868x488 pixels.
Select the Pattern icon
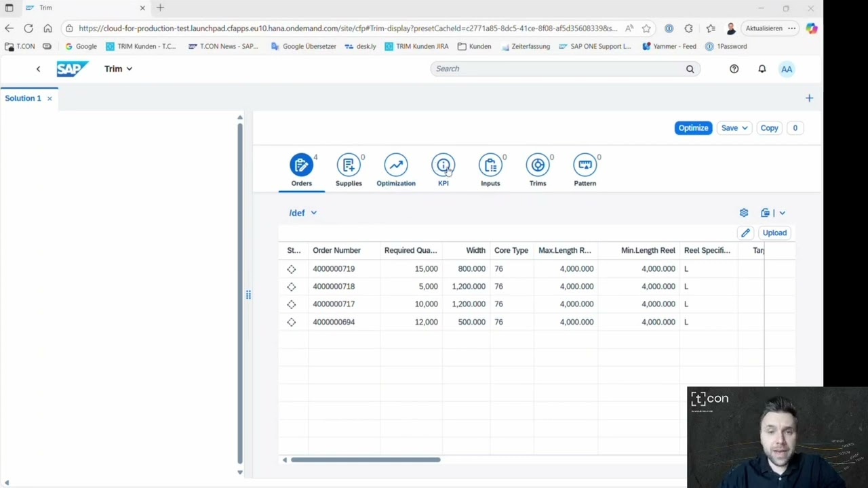[585, 165]
